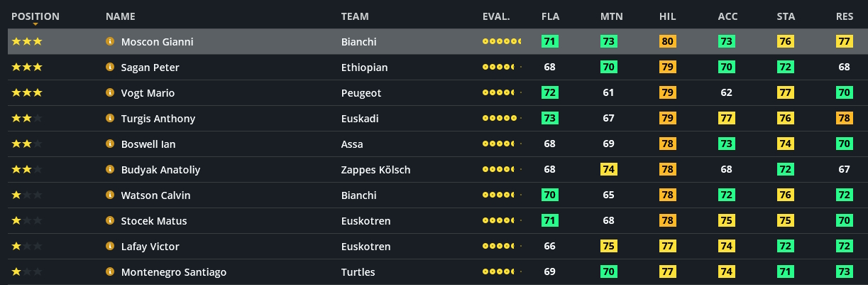Open info icon for Vogt Mario
Viewport: 868px width, 285px height.
coord(110,93)
